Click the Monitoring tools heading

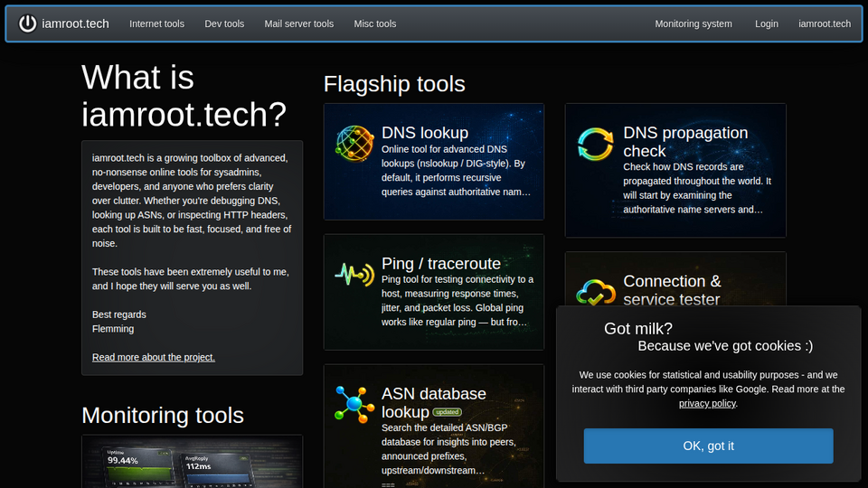click(163, 416)
